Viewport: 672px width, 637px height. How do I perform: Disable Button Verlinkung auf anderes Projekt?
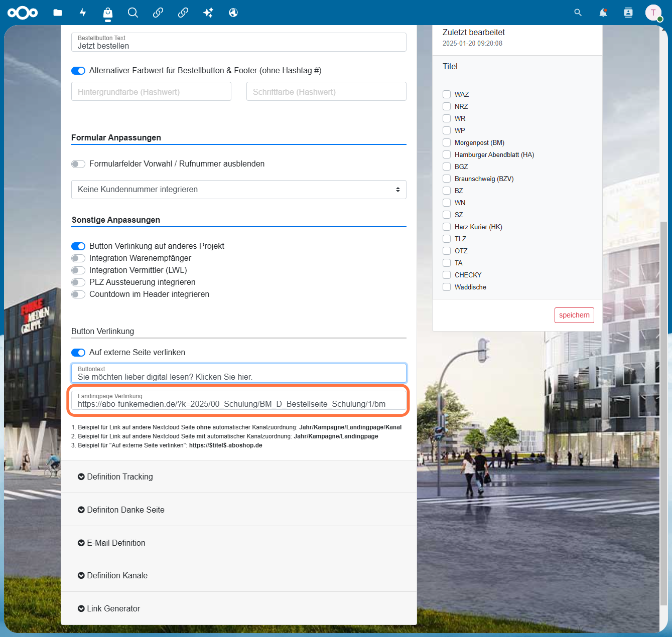[78, 246]
